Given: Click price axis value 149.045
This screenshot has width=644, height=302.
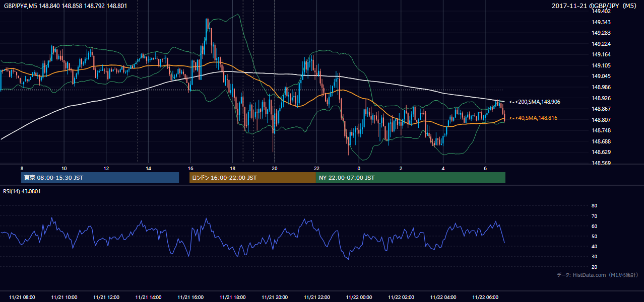Looking at the screenshot, I should pyautogui.click(x=601, y=77).
